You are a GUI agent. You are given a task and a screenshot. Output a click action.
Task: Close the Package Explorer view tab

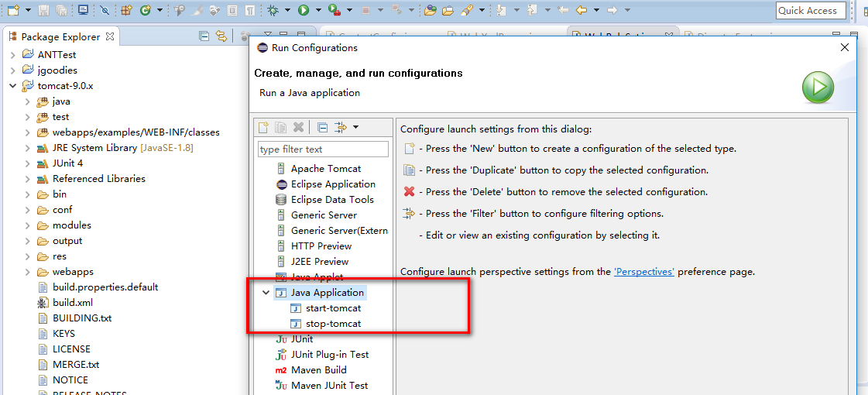tap(110, 36)
